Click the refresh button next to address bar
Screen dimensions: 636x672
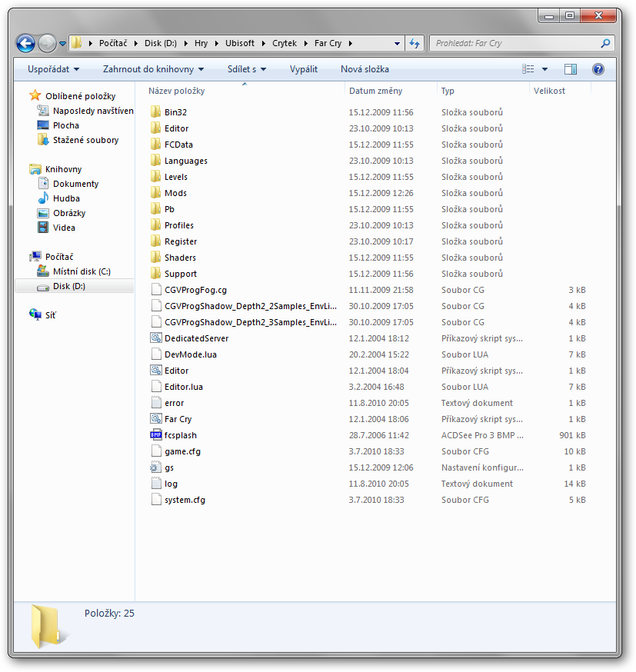click(415, 44)
